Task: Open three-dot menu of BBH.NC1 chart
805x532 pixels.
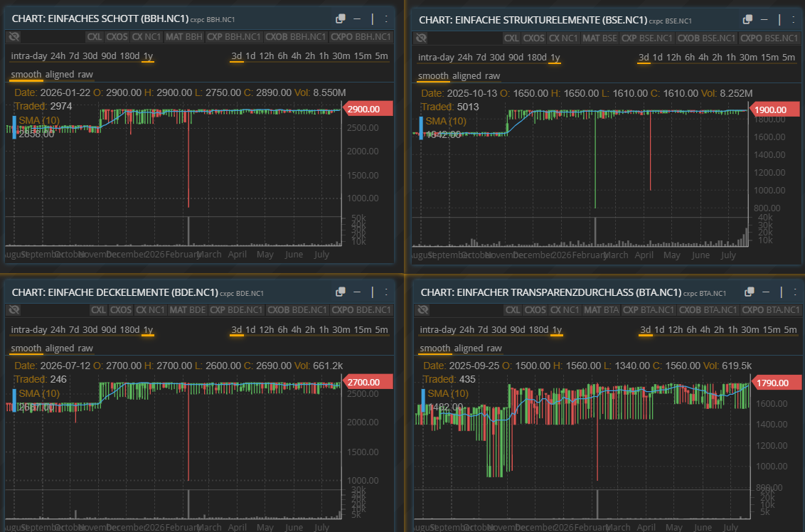Action: [x=386, y=19]
